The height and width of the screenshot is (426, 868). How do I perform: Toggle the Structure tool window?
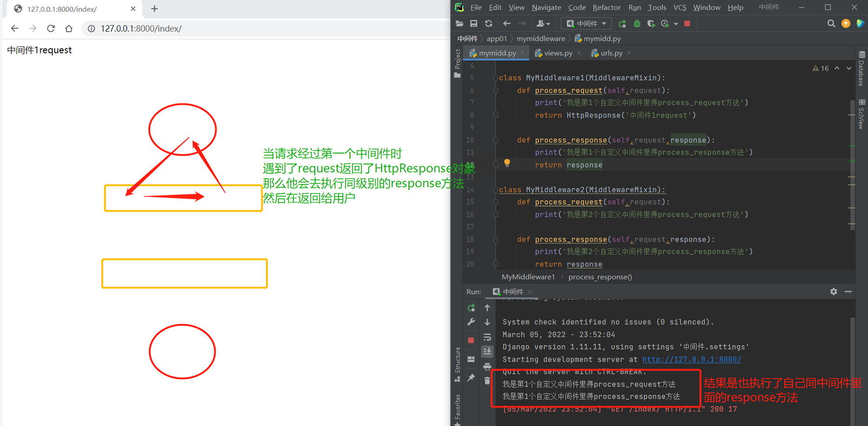point(457,364)
